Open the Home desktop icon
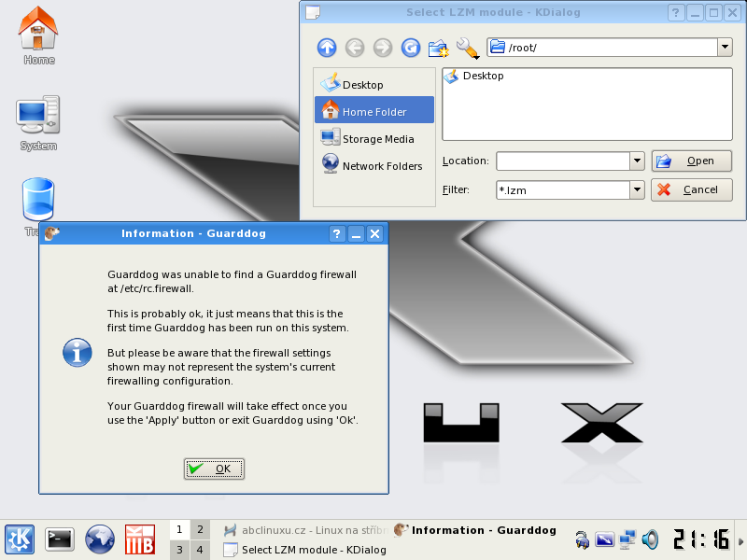 click(x=38, y=35)
